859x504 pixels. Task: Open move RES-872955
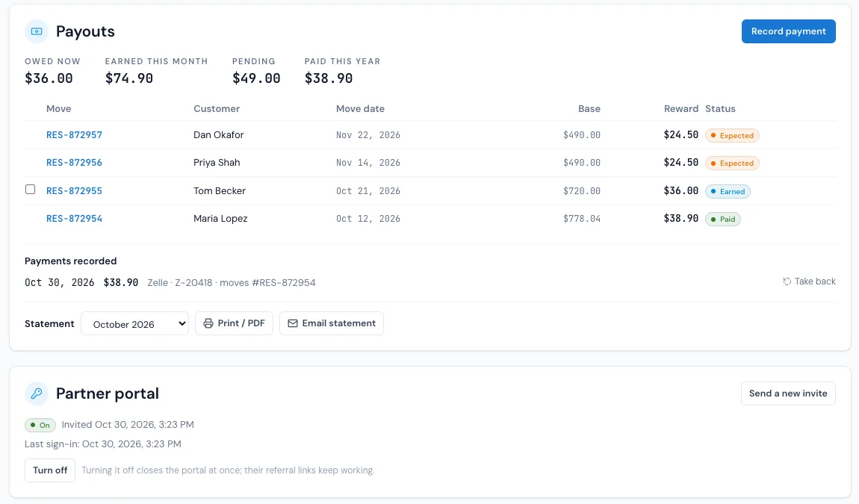click(x=74, y=190)
